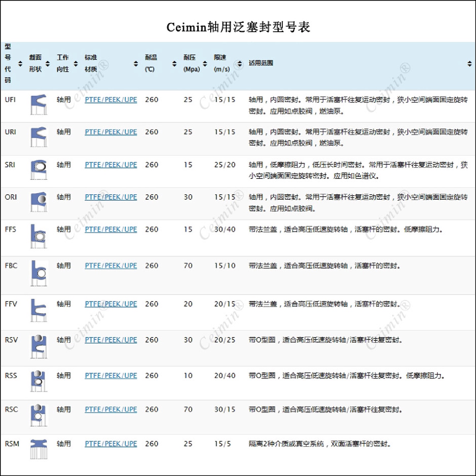The image size is (476, 476).
Task: Sort by the 截面形状 column arrows
Action: (x=48, y=63)
